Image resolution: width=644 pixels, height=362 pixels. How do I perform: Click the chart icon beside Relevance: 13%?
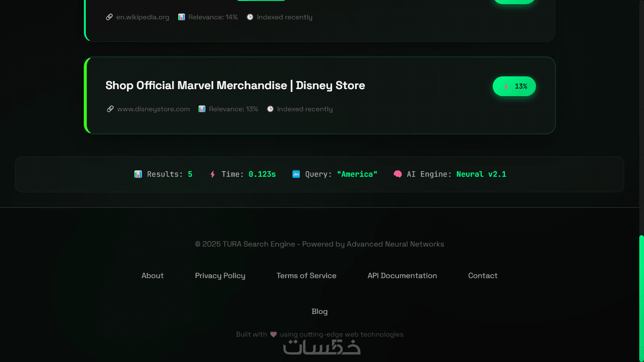pos(202,109)
